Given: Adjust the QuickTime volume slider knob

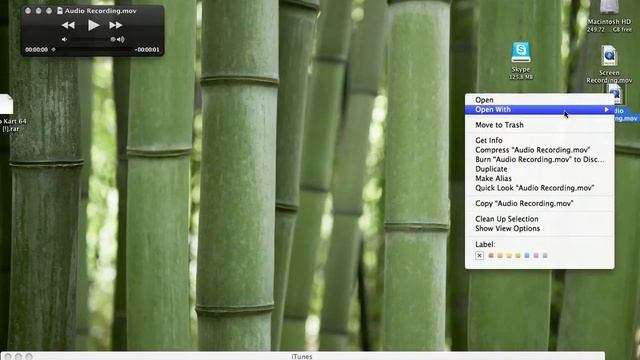Looking at the screenshot, I should pos(113,40).
